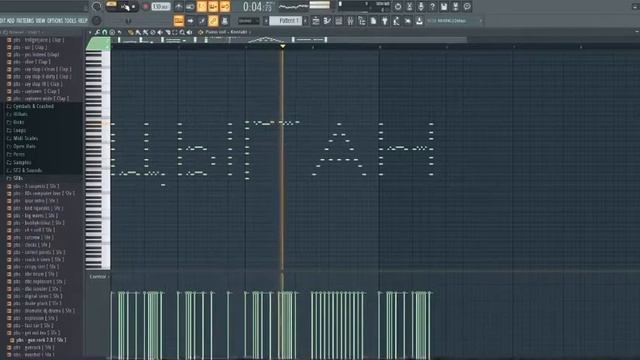Open the piano roll tools wrench menu
Screen dimensions: 640x360
(x=98, y=32)
